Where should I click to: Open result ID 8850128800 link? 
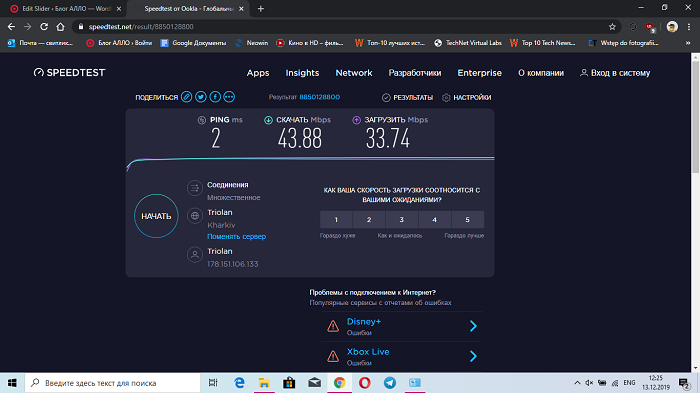pyautogui.click(x=319, y=97)
